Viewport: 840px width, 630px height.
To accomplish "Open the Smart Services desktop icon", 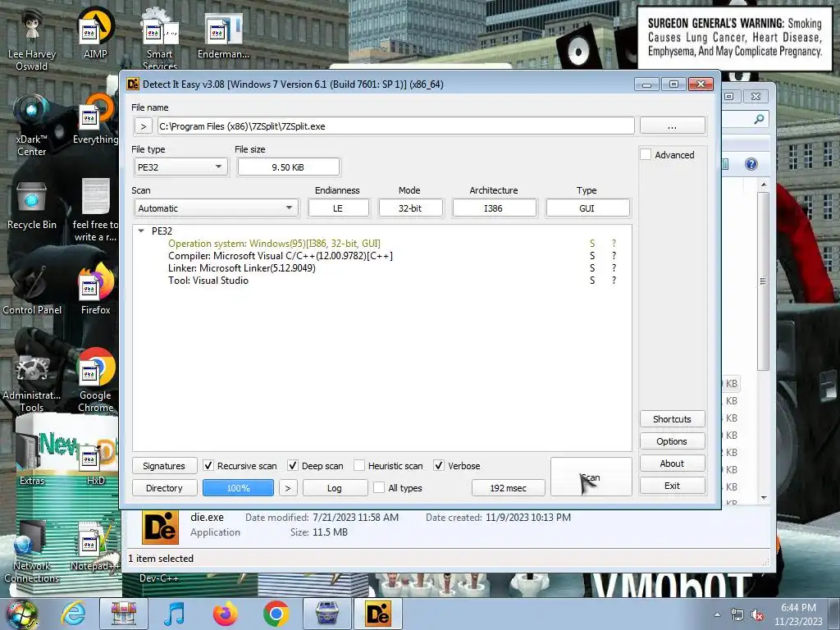I will click(x=160, y=39).
